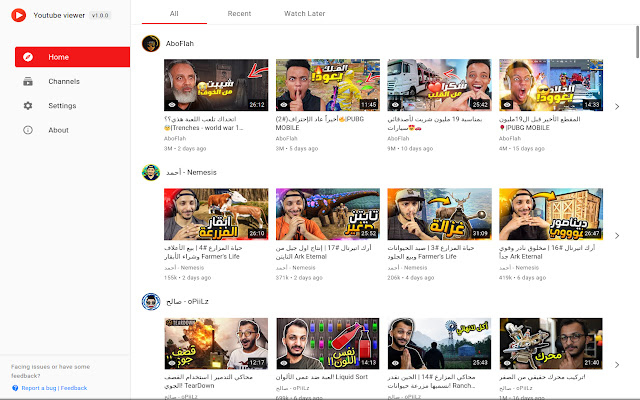640x400 pixels.
Task: Open the AboFlah channel name header
Action: click(x=180, y=43)
